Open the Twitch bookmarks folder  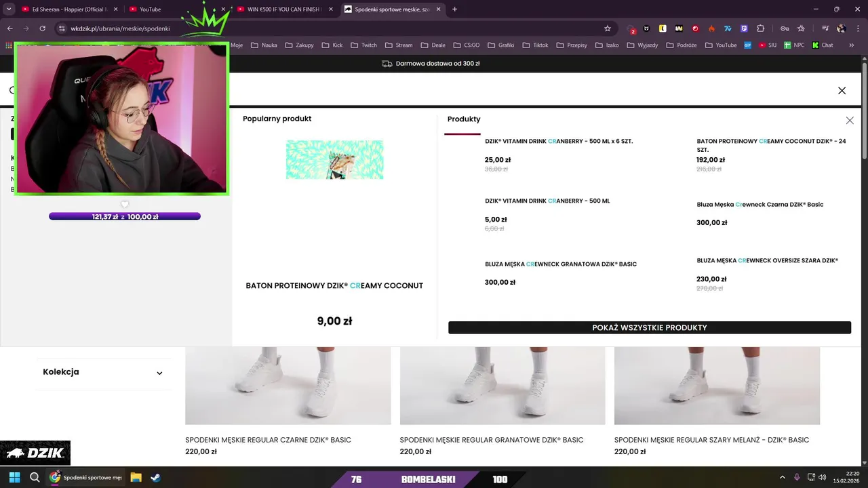(x=363, y=45)
